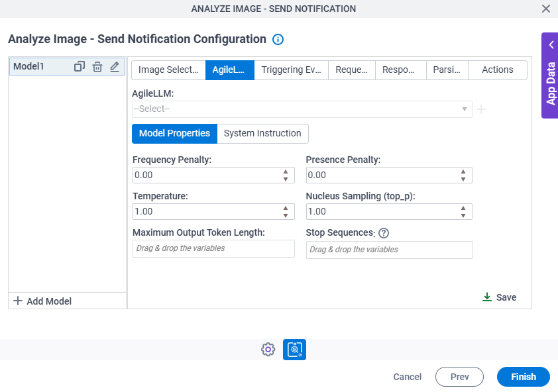
Task: Open the gear settings icon at bottom
Action: pos(268,350)
